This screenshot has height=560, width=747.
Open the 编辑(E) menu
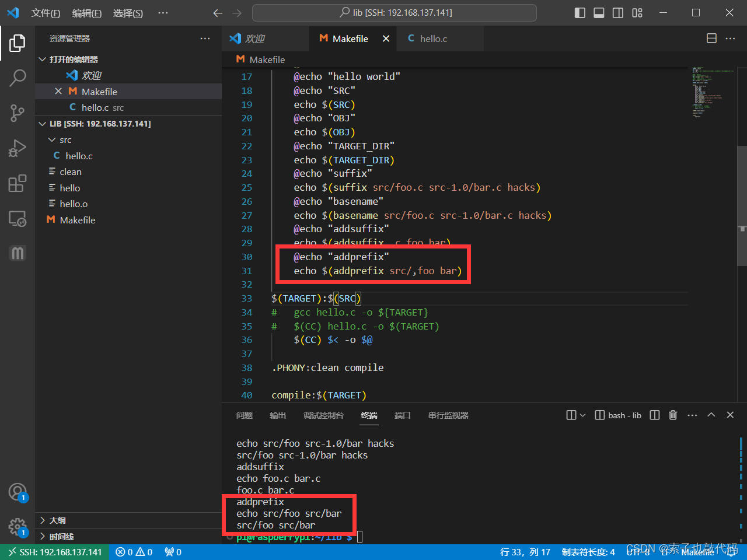[x=87, y=13]
